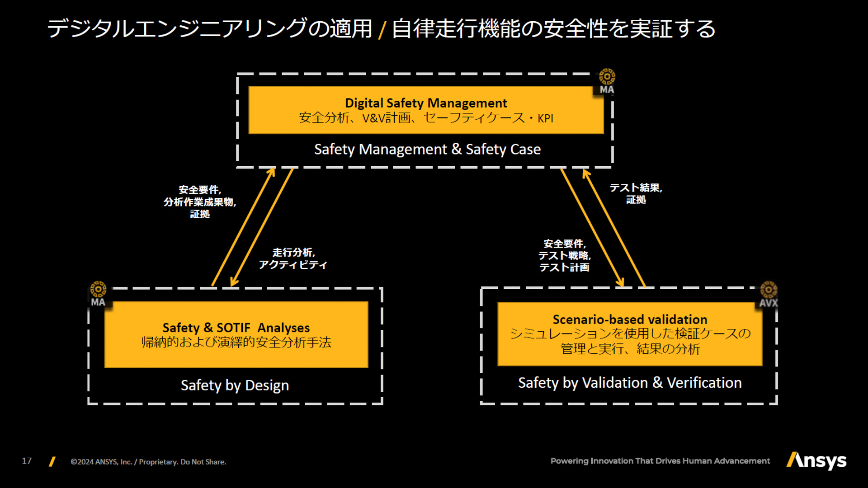The height and width of the screenshot is (488, 868).
Task: Click the Safety & SOTIF Analyses box
Action: pos(236,335)
